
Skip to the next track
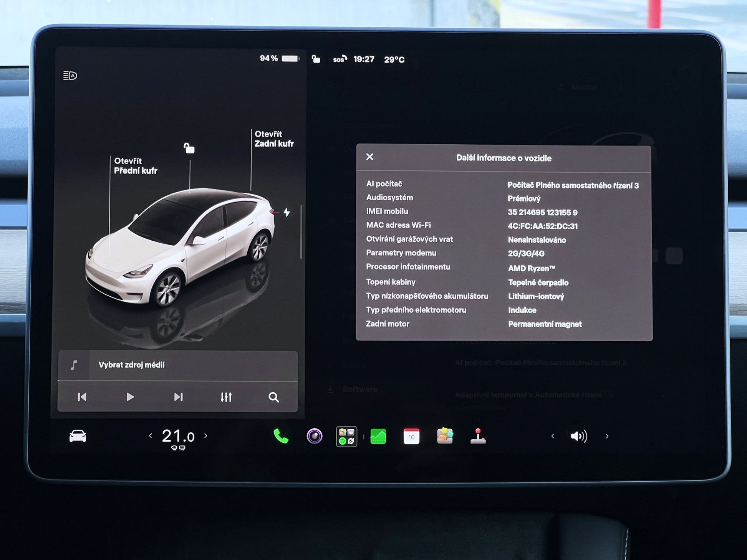pyautogui.click(x=178, y=397)
